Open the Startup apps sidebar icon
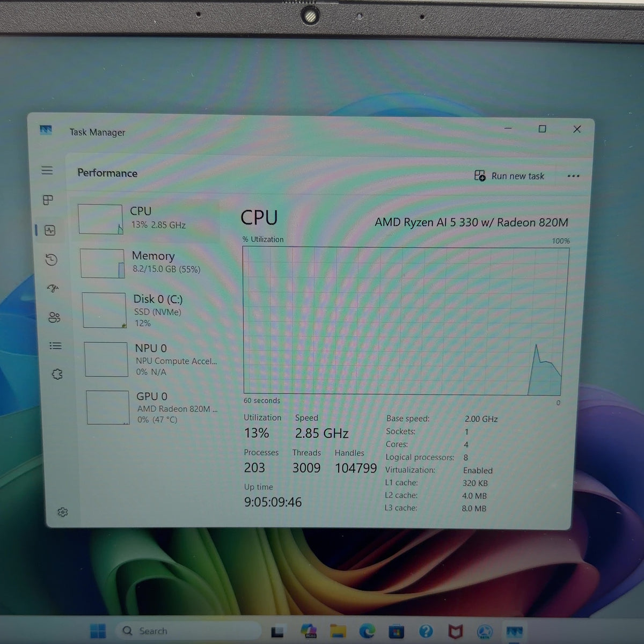This screenshot has height=644, width=644. 53,289
